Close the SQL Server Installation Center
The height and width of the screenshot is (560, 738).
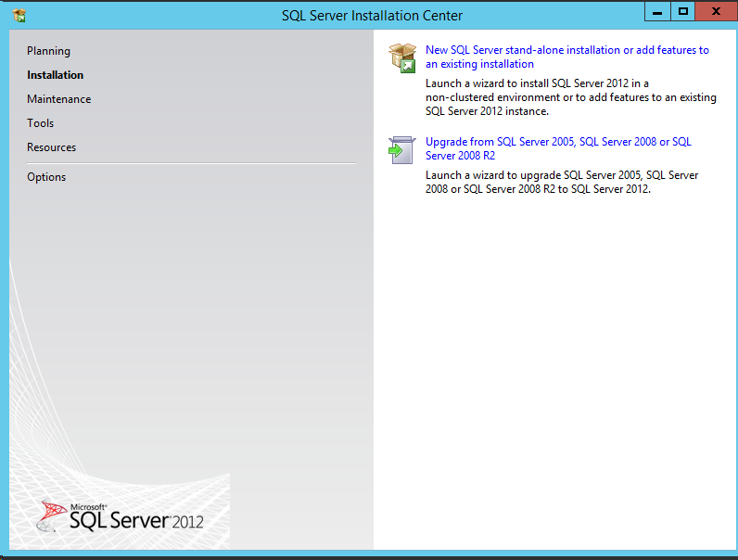tap(717, 11)
